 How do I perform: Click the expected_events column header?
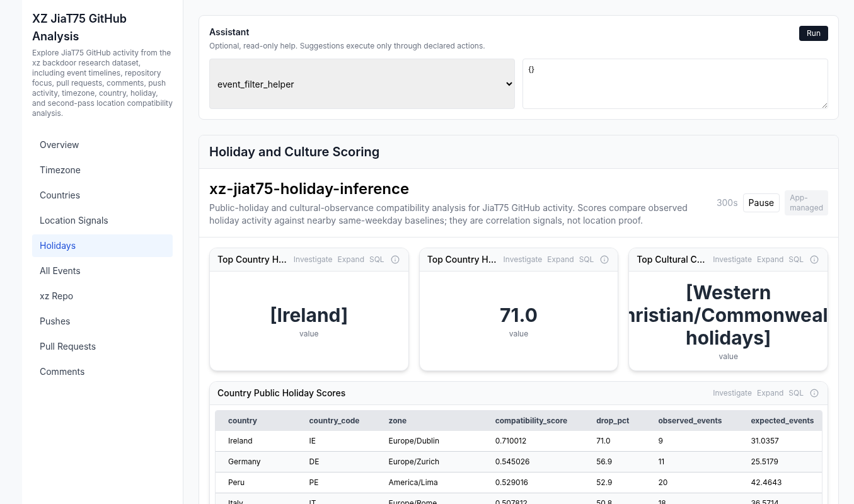pos(782,421)
